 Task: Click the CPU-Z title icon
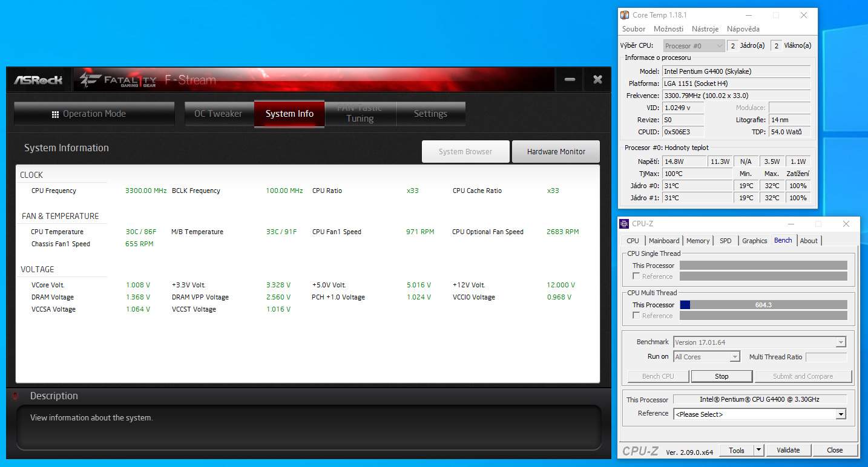624,224
